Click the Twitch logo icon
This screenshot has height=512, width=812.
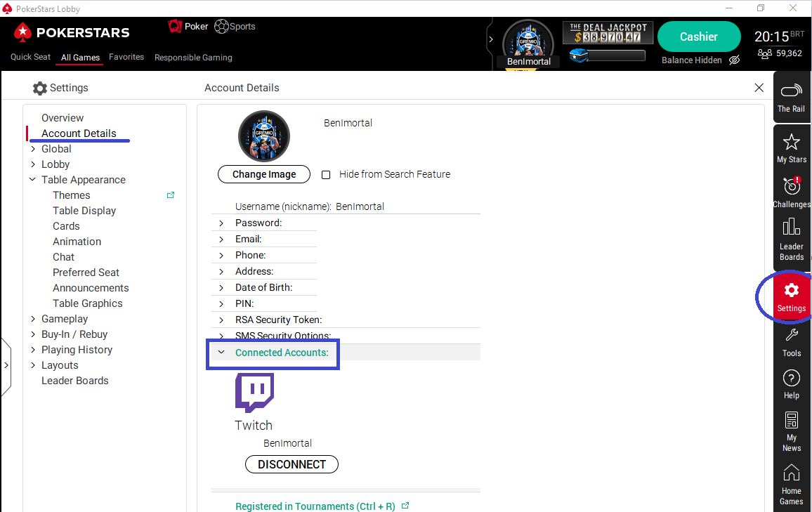tap(254, 393)
